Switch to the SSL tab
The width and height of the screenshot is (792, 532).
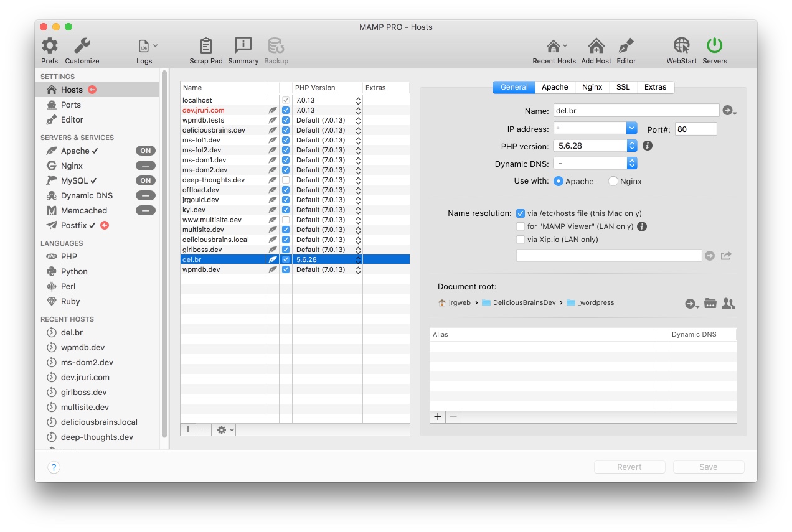(x=623, y=87)
